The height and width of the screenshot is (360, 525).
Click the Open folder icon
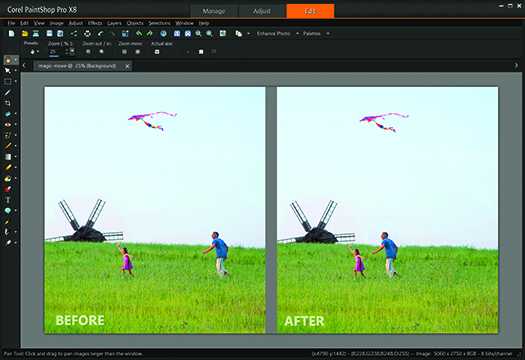pyautogui.click(x=24, y=33)
